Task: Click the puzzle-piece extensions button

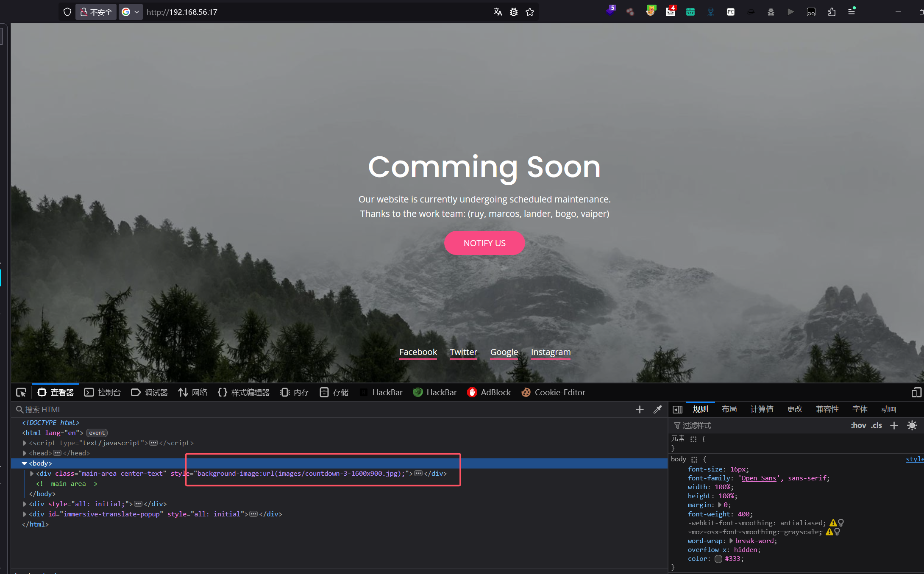Action: point(832,12)
